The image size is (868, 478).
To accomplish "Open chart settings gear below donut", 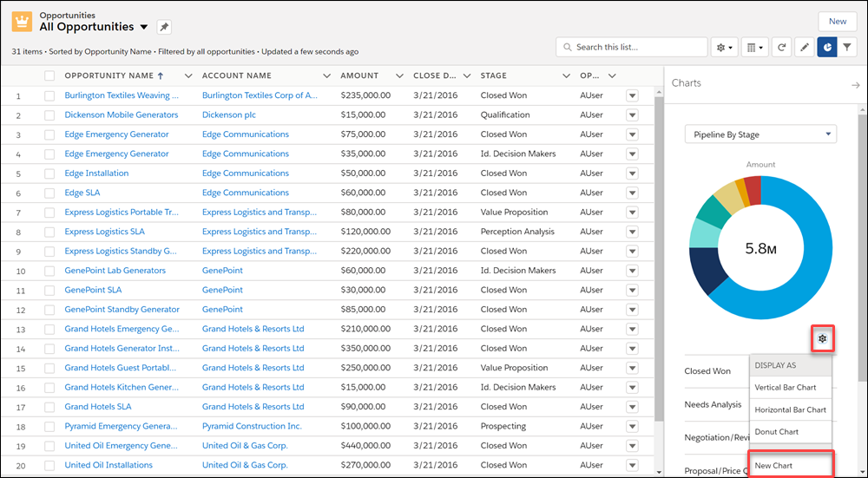I will [x=823, y=338].
